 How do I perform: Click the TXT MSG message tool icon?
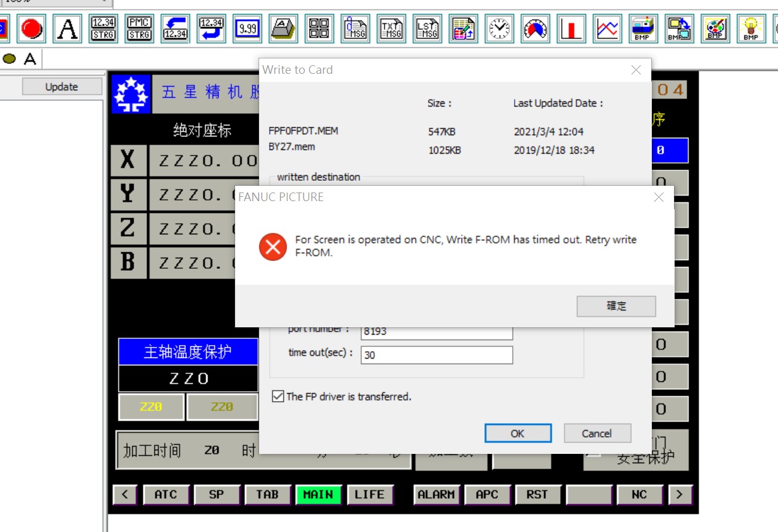(x=391, y=29)
